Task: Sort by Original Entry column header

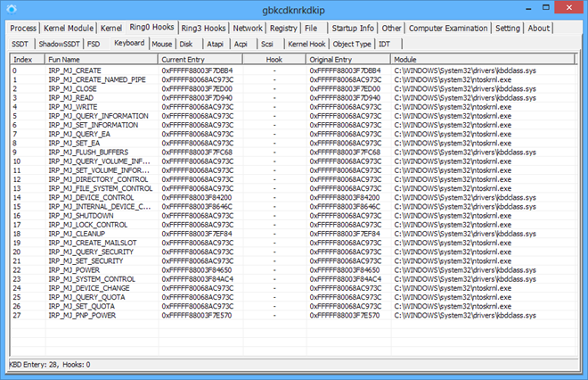Action: [x=348, y=60]
